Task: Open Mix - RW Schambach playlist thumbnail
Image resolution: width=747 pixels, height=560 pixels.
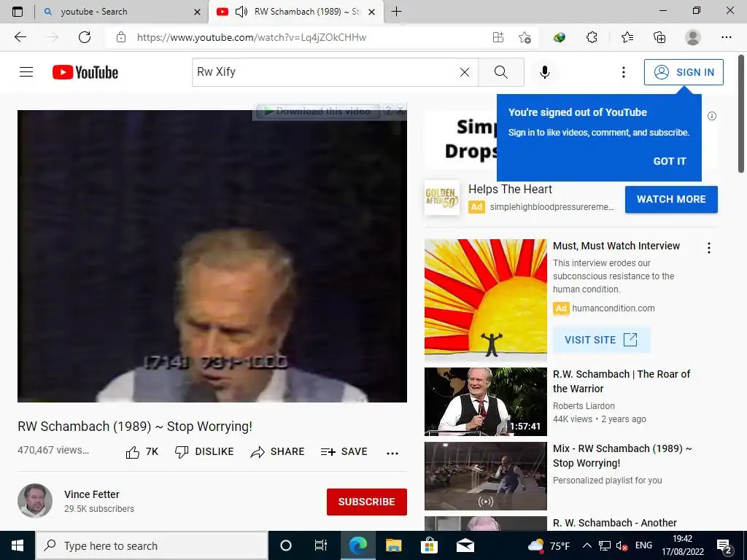Action: click(x=485, y=475)
